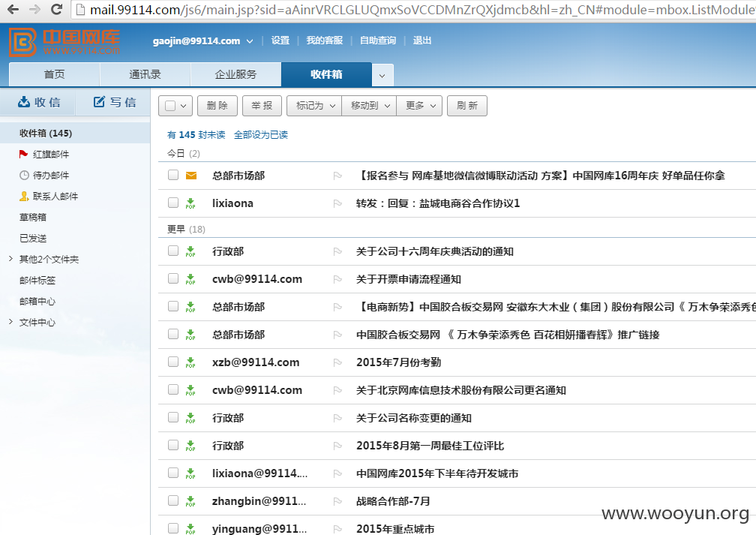
Task: Select checkbox for 关于公司十六周年庆典活动的通知
Action: point(173,251)
